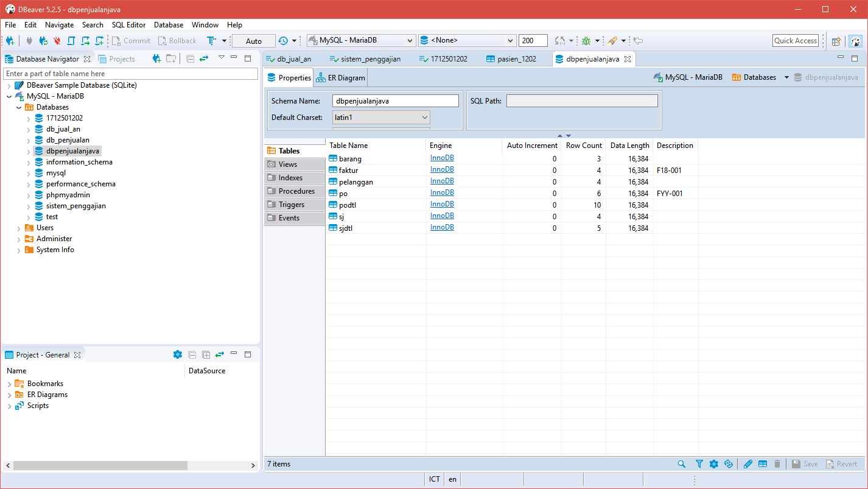Click the Row Count column header

(584, 146)
